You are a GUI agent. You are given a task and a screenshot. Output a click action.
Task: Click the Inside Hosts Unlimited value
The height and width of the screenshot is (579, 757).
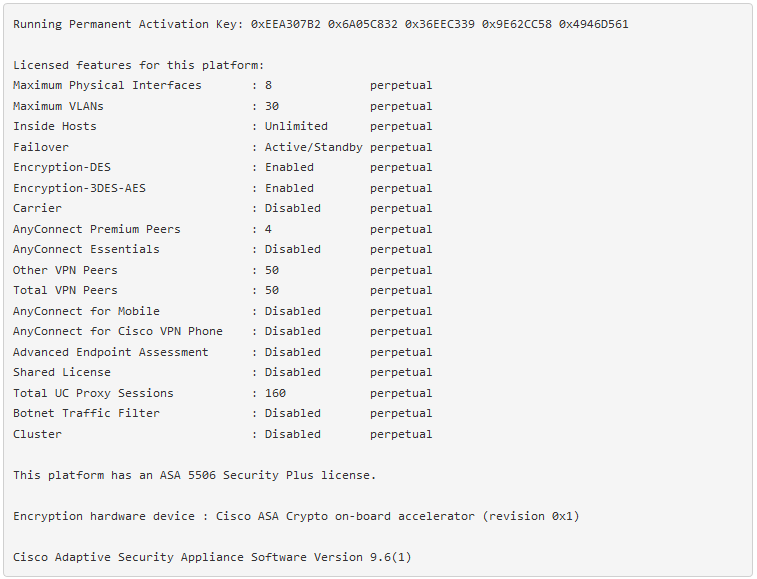click(x=296, y=127)
